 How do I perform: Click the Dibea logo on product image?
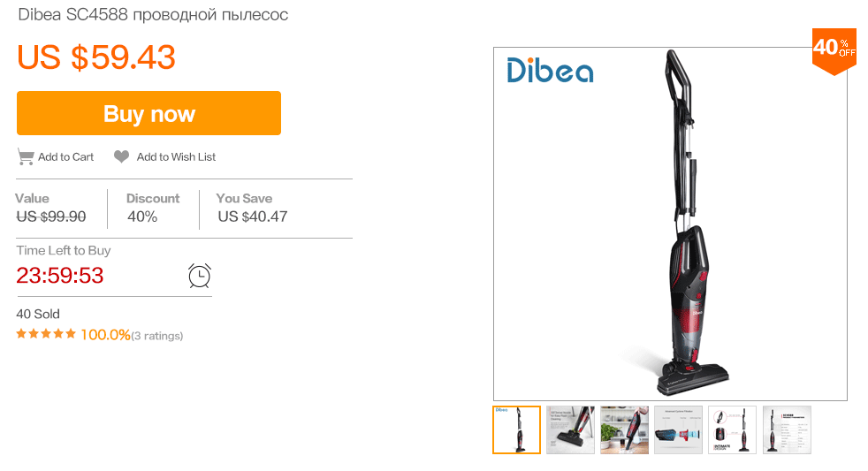point(550,71)
